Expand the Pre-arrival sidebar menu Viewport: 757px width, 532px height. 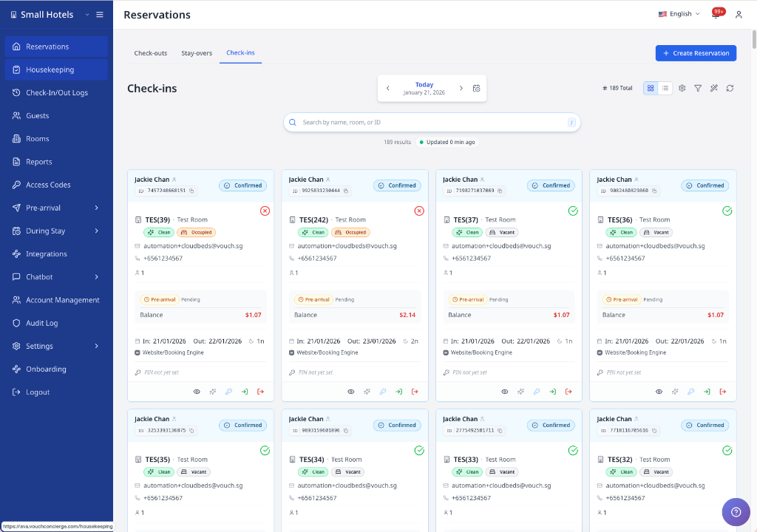click(x=56, y=207)
